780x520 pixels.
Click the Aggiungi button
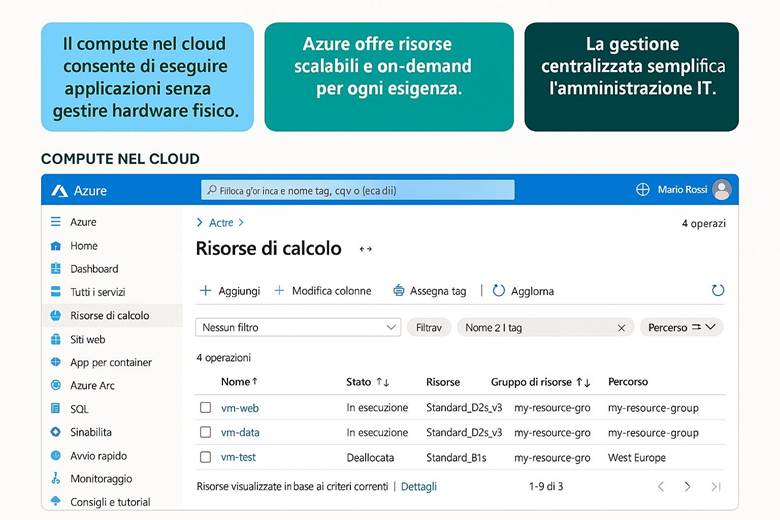coord(230,291)
